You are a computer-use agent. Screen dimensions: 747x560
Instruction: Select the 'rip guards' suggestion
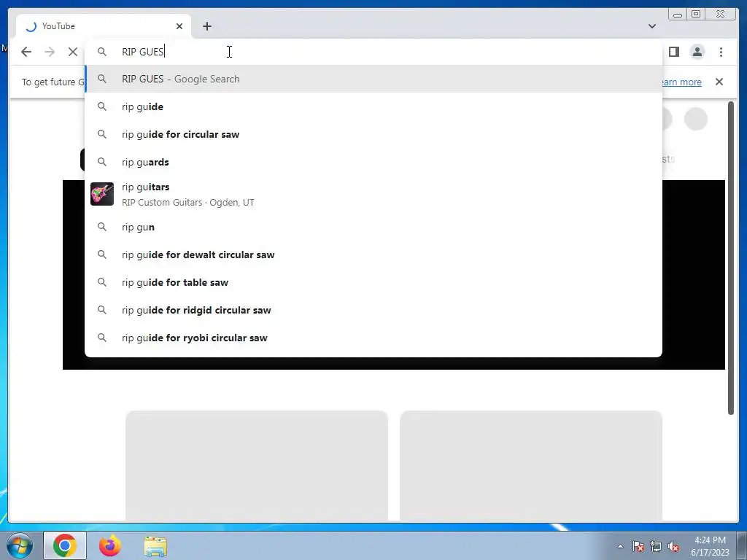373,162
